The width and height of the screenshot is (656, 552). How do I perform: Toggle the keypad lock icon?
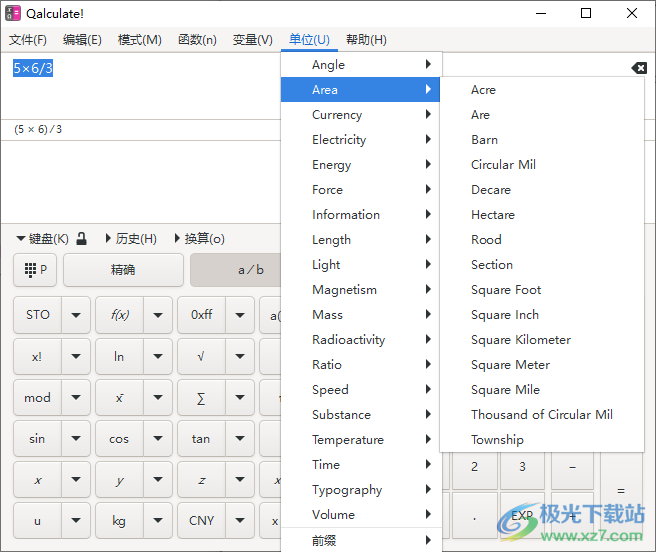tap(82, 239)
